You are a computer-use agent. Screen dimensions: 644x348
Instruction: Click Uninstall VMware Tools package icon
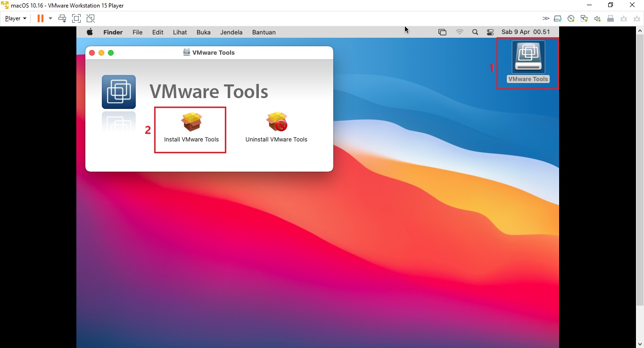coord(277,122)
